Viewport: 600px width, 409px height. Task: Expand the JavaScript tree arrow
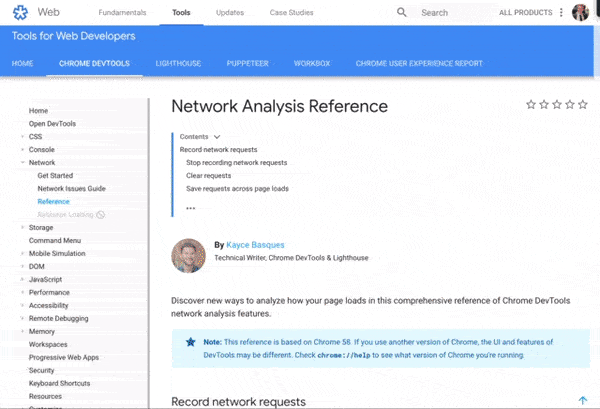pos(22,279)
